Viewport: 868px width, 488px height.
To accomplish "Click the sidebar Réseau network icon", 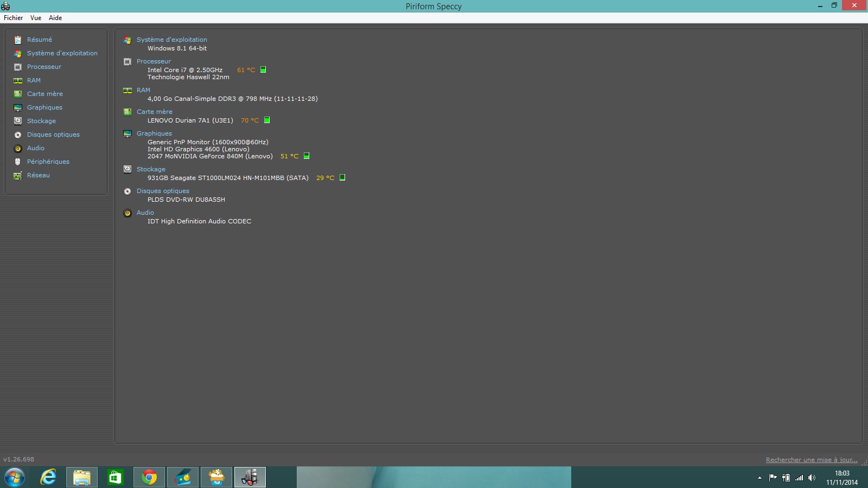I will click(x=18, y=175).
